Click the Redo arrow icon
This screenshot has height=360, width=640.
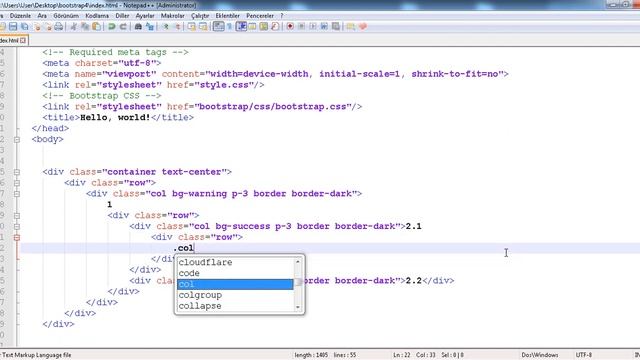[x=123, y=27]
